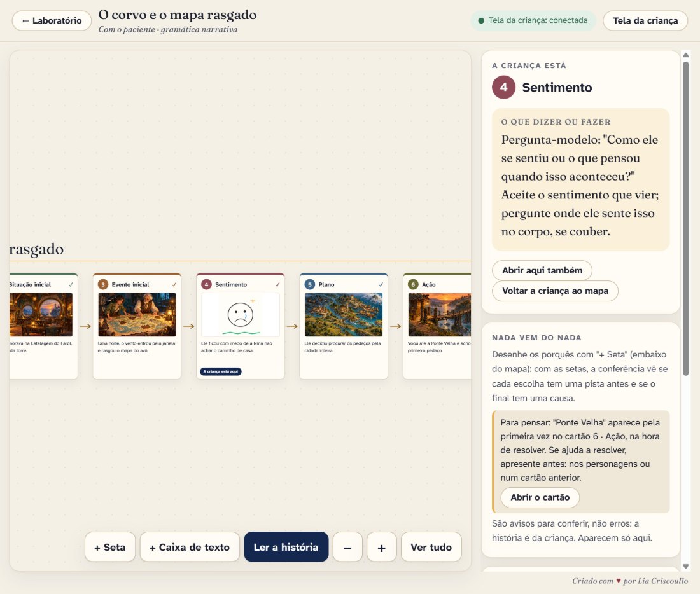
Task: Select the Ação card number 6 badge
Action: point(413,284)
